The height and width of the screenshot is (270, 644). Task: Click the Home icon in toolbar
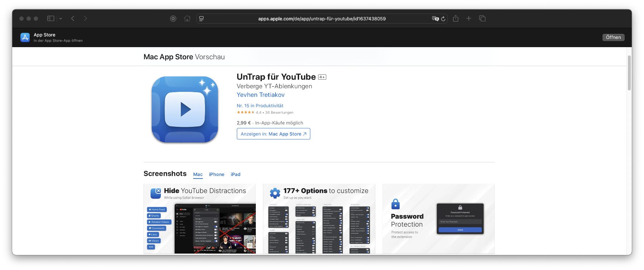(187, 19)
